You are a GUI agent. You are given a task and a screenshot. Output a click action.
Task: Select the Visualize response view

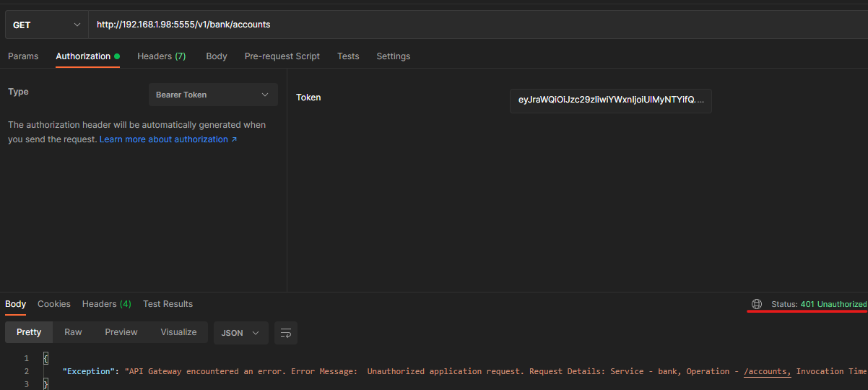pyautogui.click(x=178, y=332)
